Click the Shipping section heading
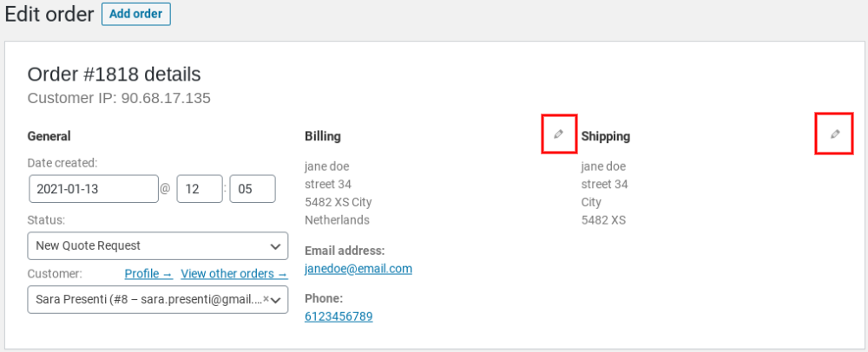 (x=606, y=136)
